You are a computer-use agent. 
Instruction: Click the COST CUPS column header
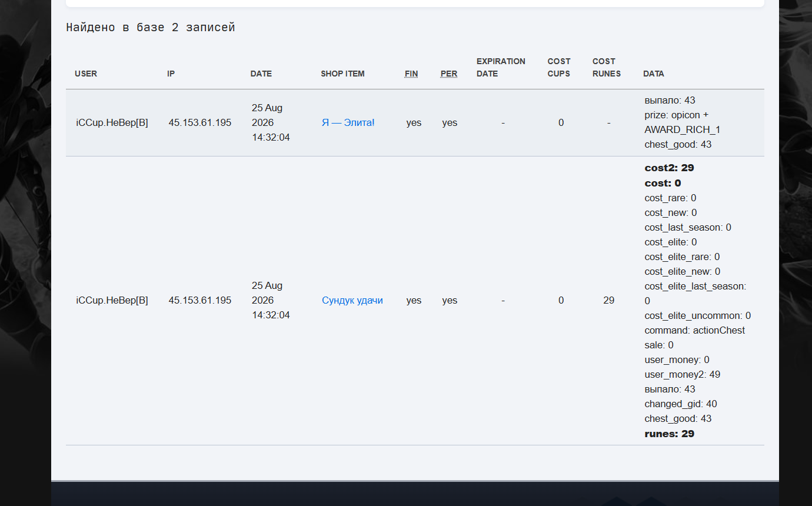pyautogui.click(x=559, y=68)
